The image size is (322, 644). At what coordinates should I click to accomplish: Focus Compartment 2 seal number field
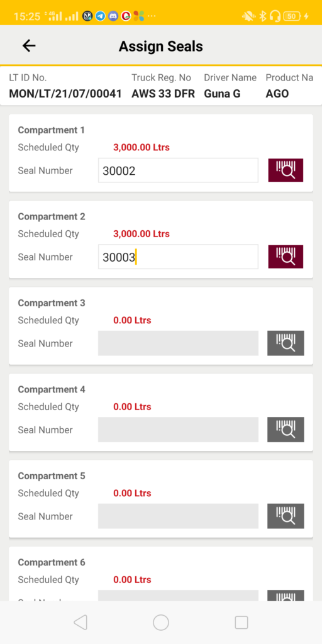pos(178,257)
